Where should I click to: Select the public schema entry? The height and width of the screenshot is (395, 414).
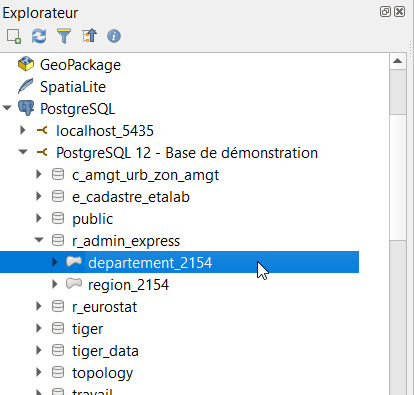pos(92,219)
